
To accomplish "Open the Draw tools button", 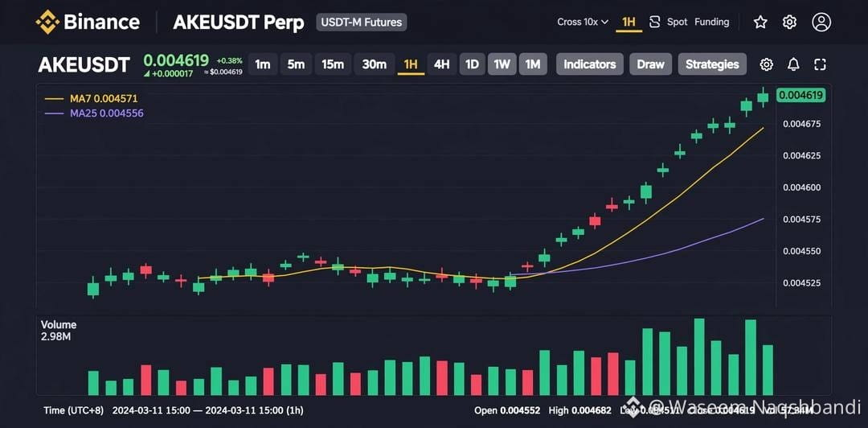I will 650,64.
